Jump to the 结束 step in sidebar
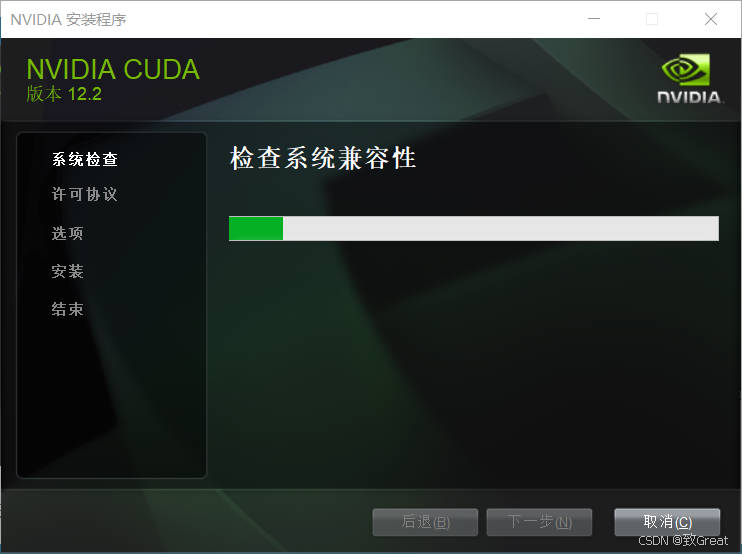The width and height of the screenshot is (742, 554). tap(68, 309)
